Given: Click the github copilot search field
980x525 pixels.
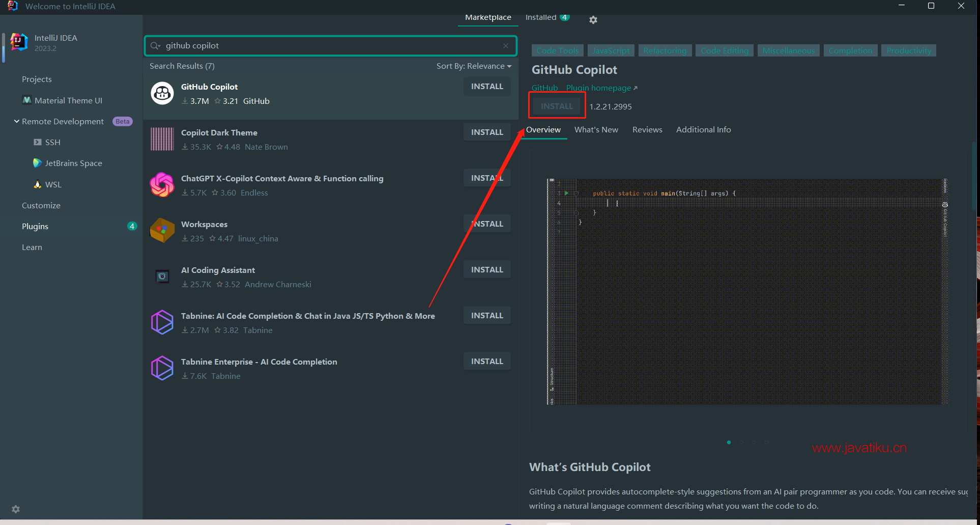Looking at the screenshot, I should pos(331,46).
